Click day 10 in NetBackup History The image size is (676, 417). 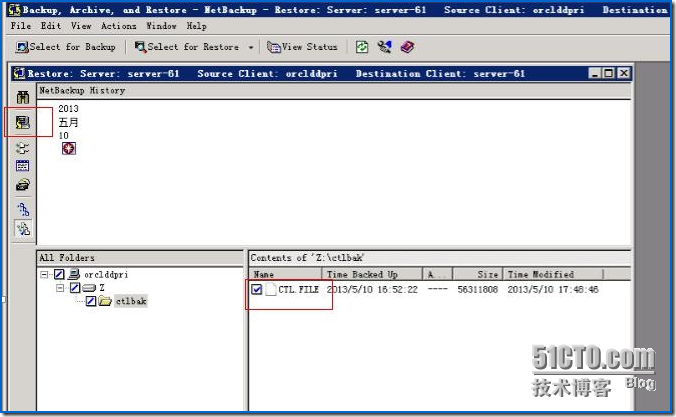pos(64,135)
